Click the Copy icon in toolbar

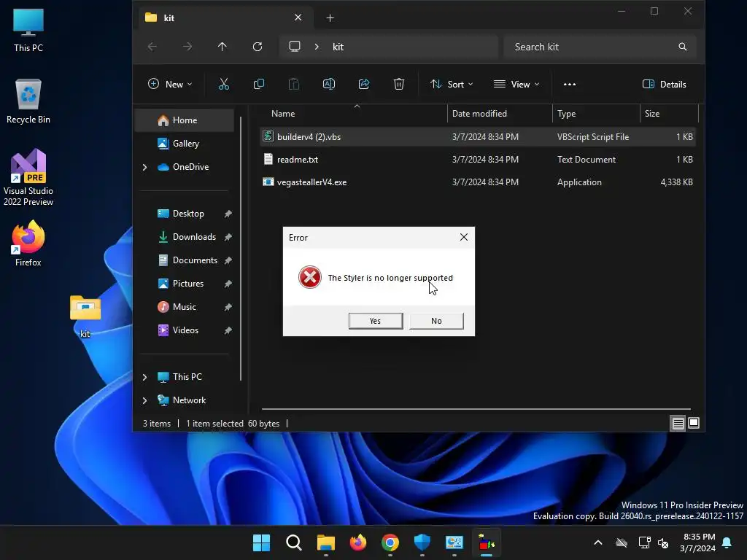pos(259,85)
